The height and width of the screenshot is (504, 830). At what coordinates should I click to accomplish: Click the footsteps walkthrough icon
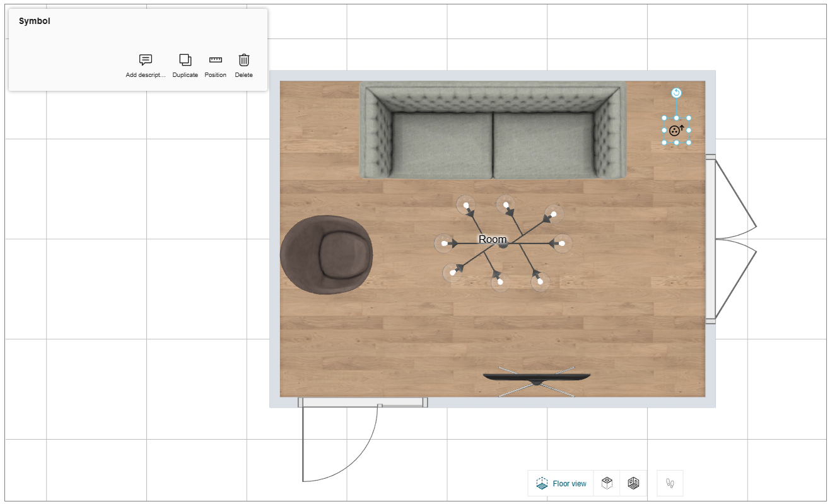[x=670, y=484]
